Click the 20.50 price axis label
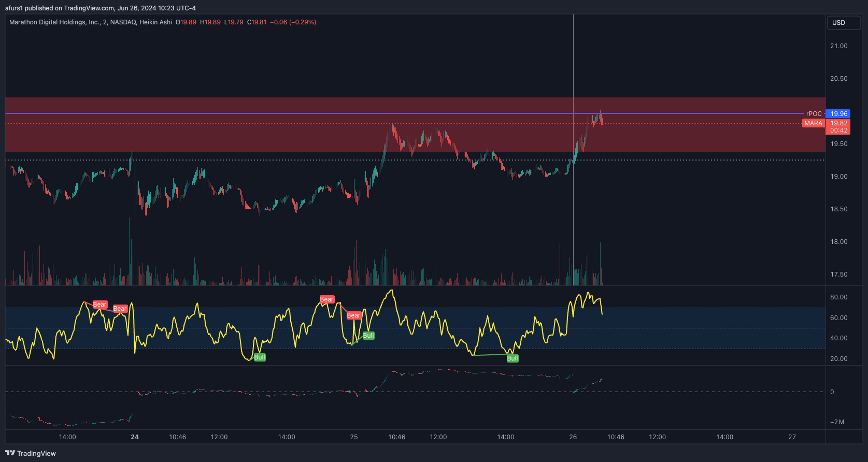Viewport: 868px width, 462px height. tap(839, 79)
